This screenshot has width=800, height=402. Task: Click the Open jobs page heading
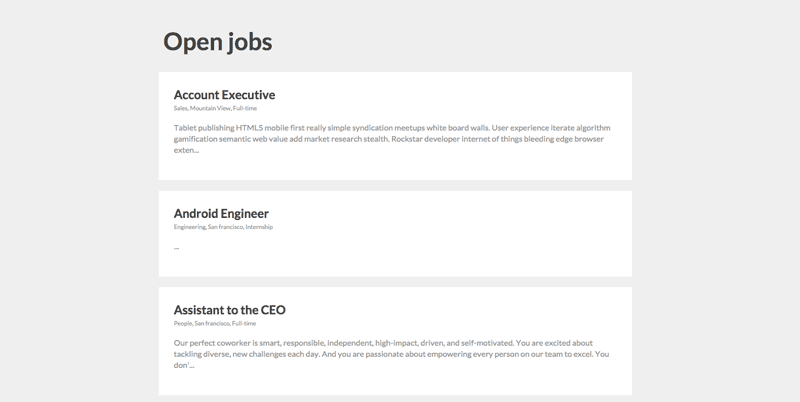[217, 41]
